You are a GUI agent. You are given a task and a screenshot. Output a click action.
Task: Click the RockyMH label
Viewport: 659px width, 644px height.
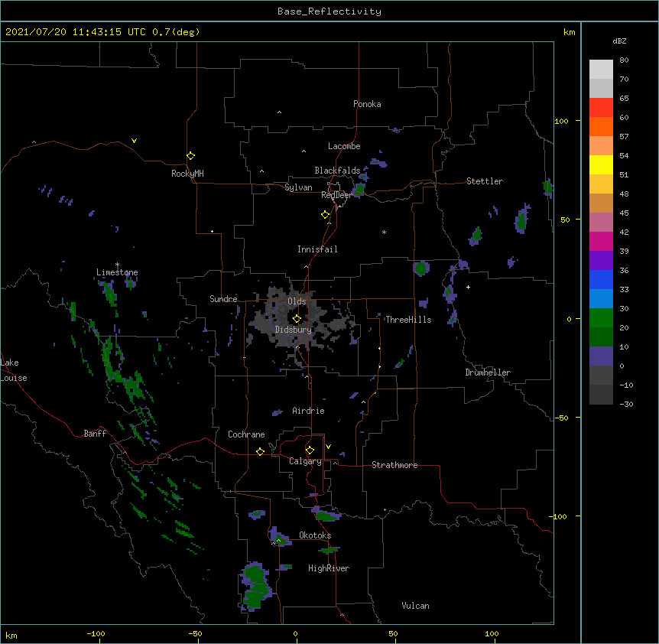[187, 174]
